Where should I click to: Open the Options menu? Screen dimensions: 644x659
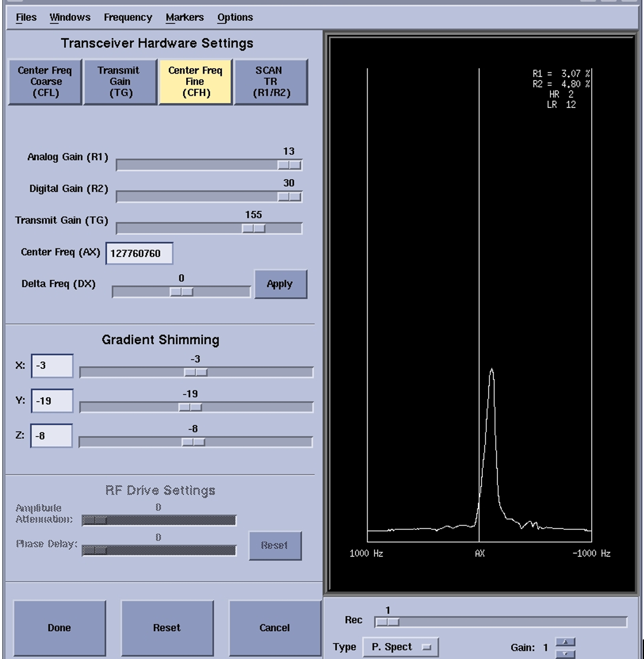[x=235, y=18]
